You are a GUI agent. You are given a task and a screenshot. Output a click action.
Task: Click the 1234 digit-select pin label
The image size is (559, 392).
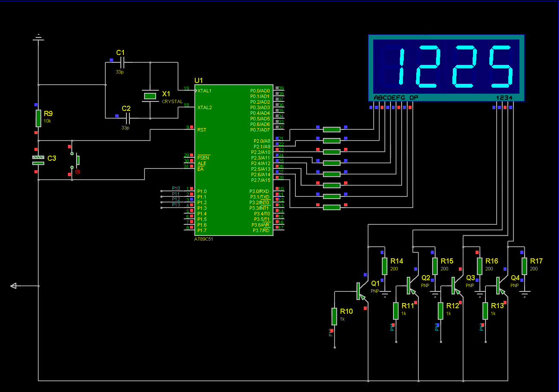click(504, 98)
